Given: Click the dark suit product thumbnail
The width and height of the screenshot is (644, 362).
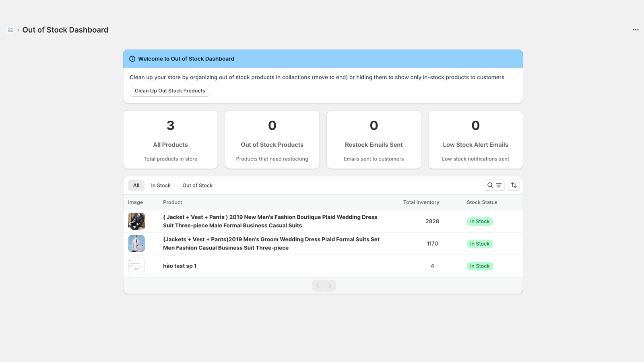Looking at the screenshot, I should 136,221.
